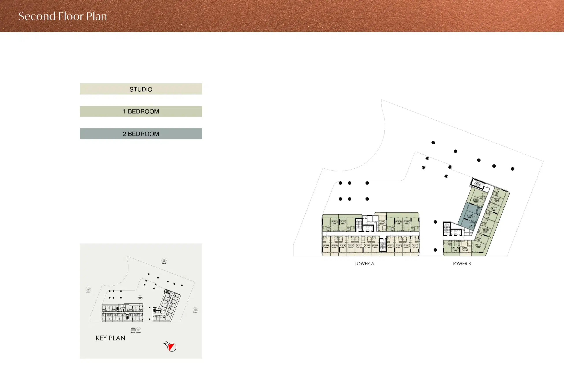Select the A216 studio unit
Viewport: 564px width, 392px height.
pos(382,222)
